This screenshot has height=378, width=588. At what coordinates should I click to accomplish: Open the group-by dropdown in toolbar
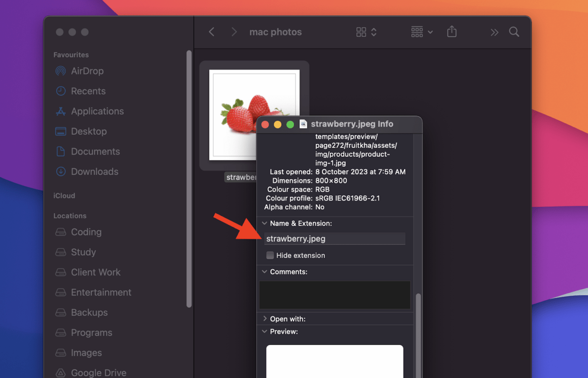tap(422, 32)
